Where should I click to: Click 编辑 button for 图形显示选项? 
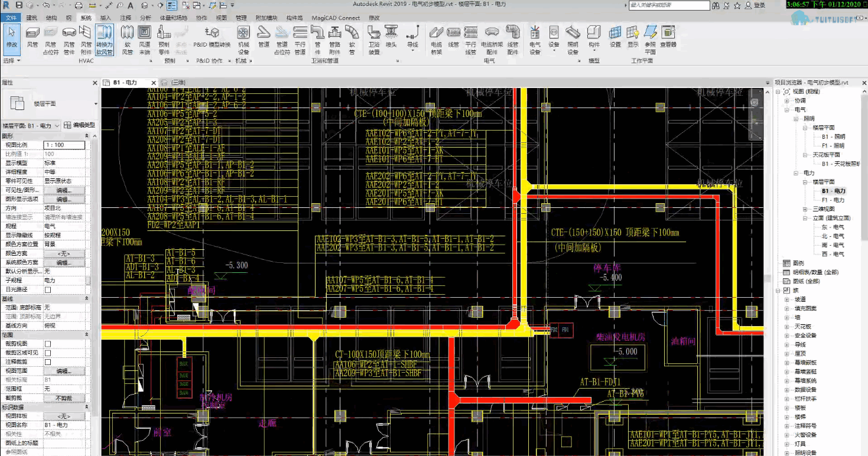pyautogui.click(x=64, y=200)
